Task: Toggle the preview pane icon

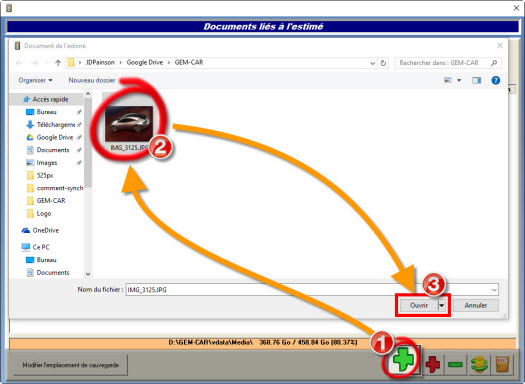Action: pos(476,80)
